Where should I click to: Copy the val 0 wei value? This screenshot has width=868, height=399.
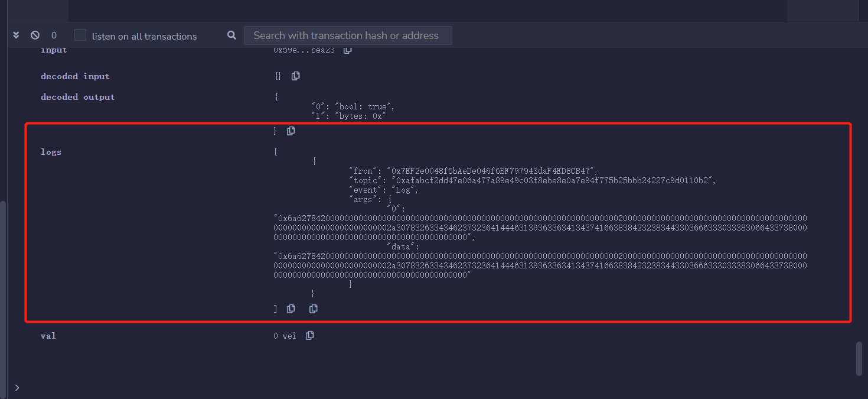309,336
